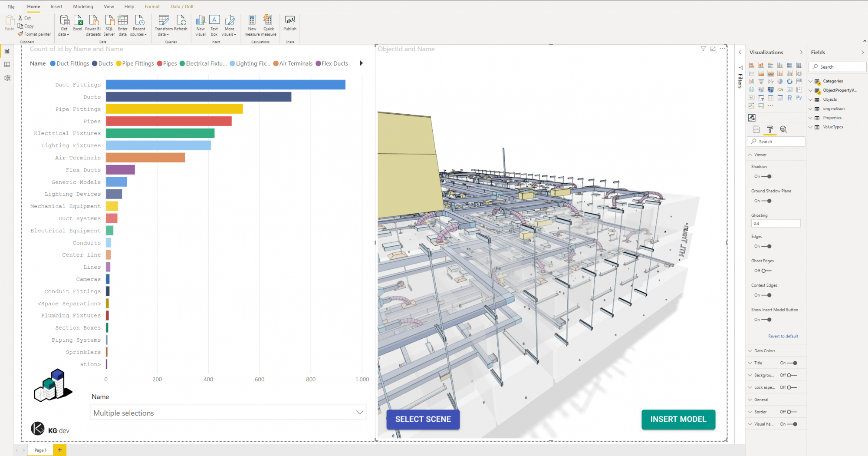Image resolution: width=868 pixels, height=456 pixels.
Task: Open the Model view sidebar icon
Action: [7, 78]
